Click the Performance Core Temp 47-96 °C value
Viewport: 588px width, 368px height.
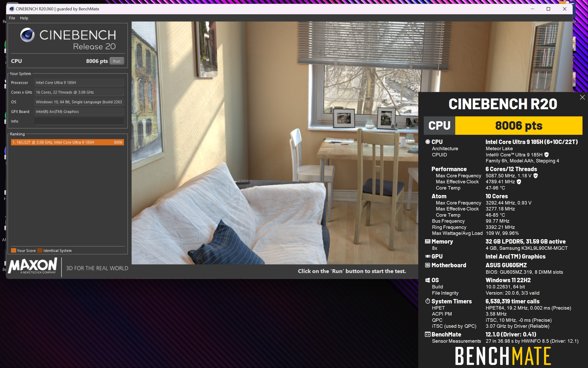pos(495,188)
